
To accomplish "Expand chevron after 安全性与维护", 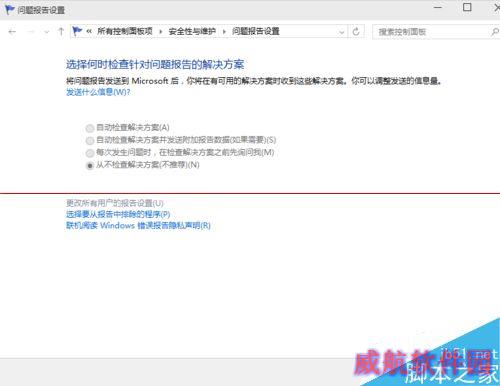I will [x=224, y=32].
